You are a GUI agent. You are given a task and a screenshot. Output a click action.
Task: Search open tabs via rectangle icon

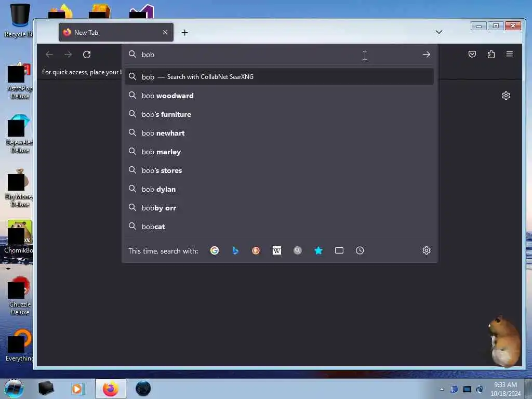(x=339, y=250)
